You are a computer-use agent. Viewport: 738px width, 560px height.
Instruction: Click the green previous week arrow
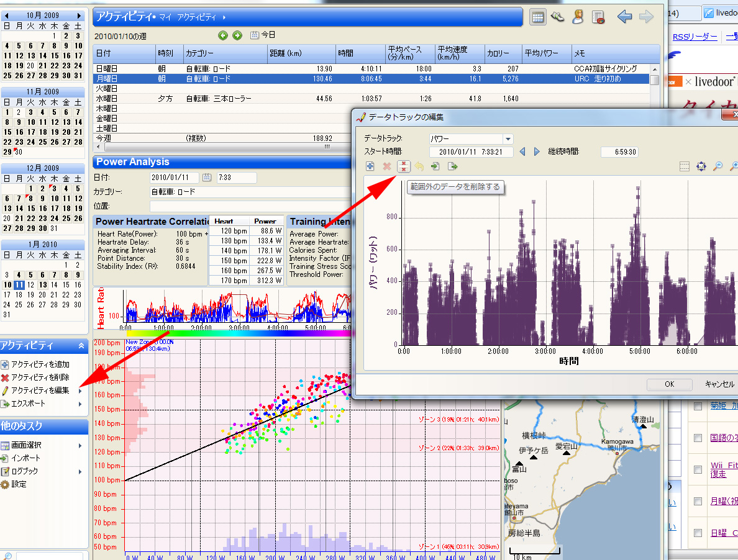[x=223, y=35]
